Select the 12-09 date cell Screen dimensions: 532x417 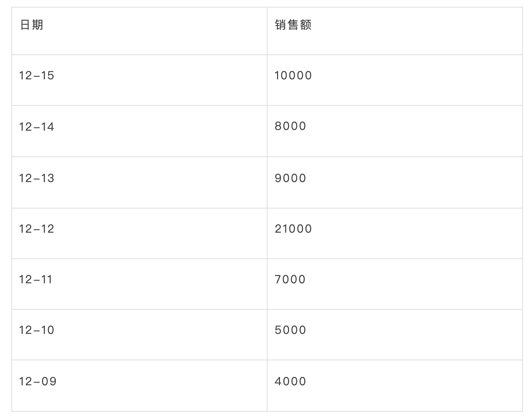point(139,386)
